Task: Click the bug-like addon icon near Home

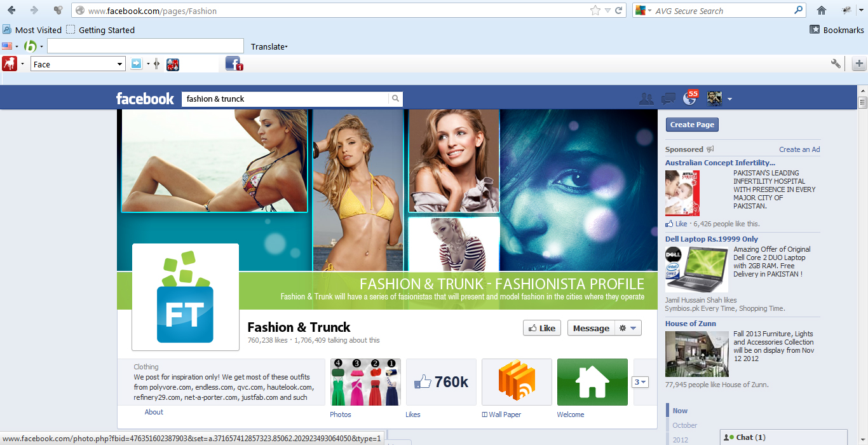Action: tap(846, 10)
